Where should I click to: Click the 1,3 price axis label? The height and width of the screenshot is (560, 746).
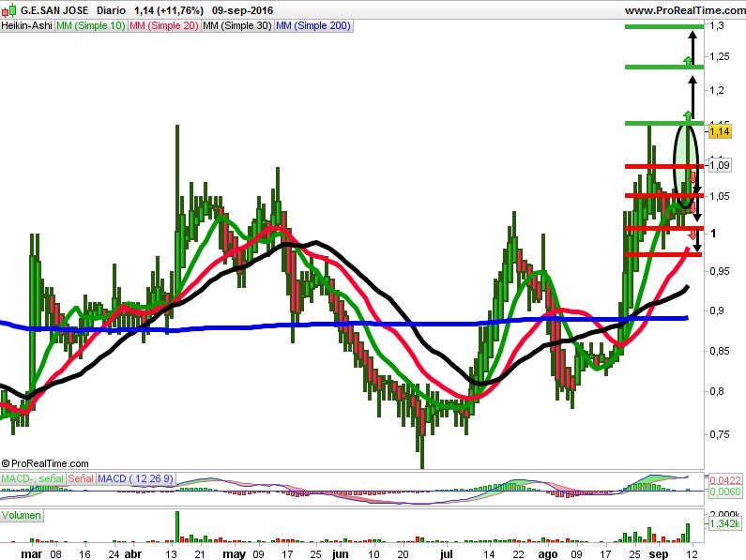click(x=717, y=25)
